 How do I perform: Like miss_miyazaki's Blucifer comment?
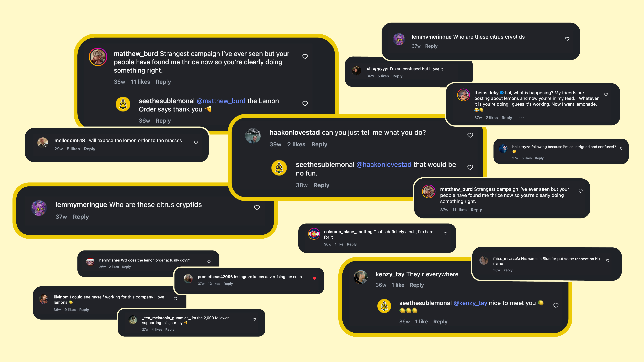[608, 261]
